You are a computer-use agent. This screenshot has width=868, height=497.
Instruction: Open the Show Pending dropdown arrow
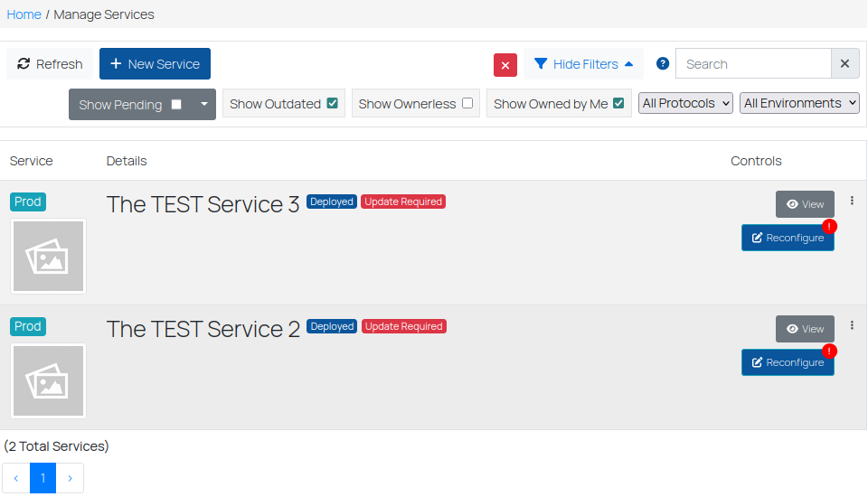(203, 104)
